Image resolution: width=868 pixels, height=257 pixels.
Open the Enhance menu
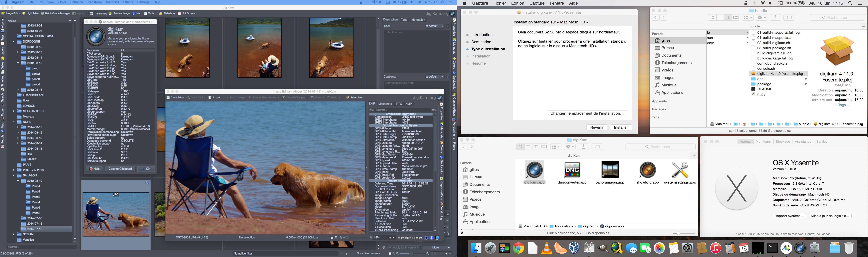(x=76, y=2)
